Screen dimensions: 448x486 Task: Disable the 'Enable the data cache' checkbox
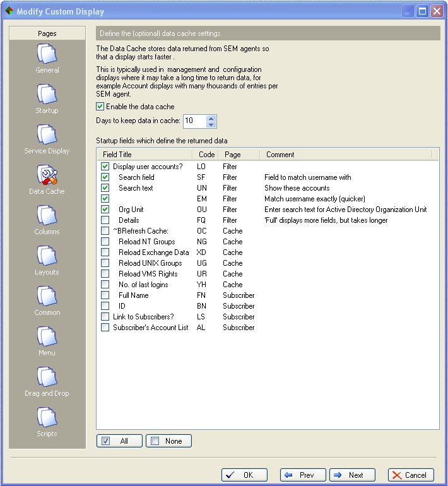100,107
